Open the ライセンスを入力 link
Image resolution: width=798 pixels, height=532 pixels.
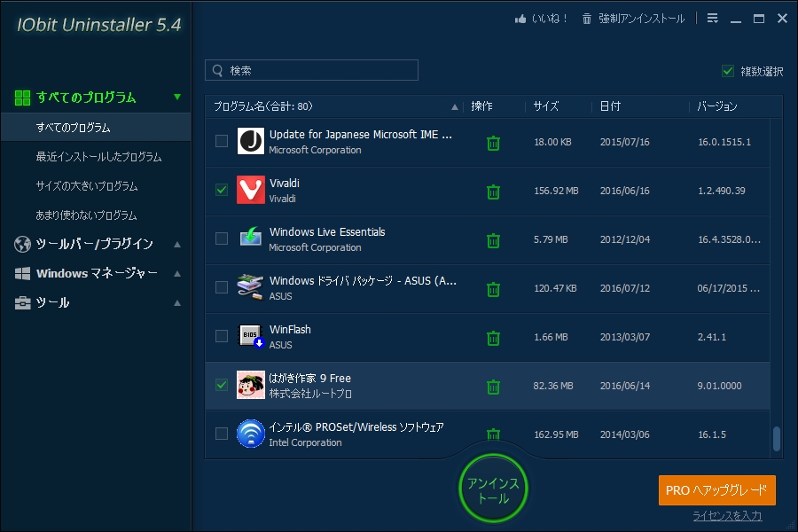pos(727,516)
